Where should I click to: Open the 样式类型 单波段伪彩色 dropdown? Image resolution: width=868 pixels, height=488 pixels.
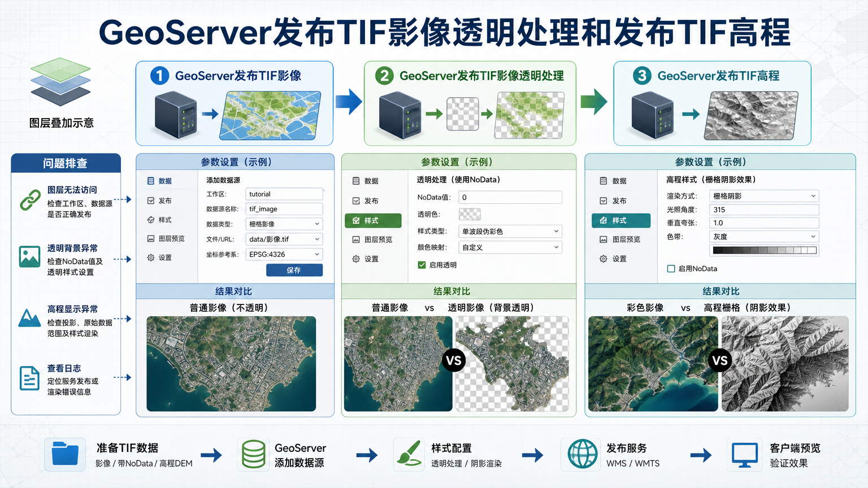[x=510, y=231]
